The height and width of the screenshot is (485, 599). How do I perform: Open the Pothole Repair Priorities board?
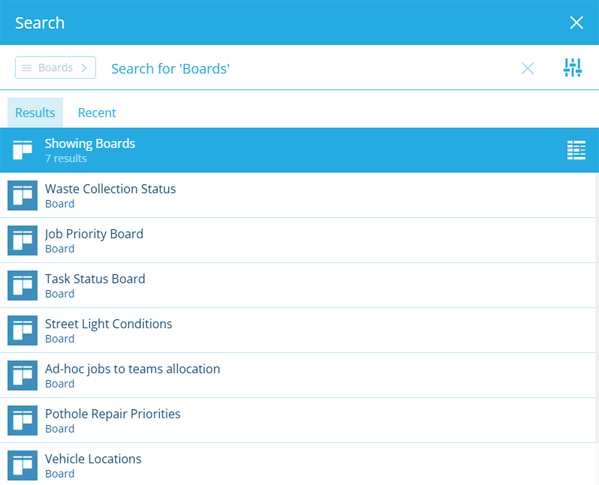(298, 420)
